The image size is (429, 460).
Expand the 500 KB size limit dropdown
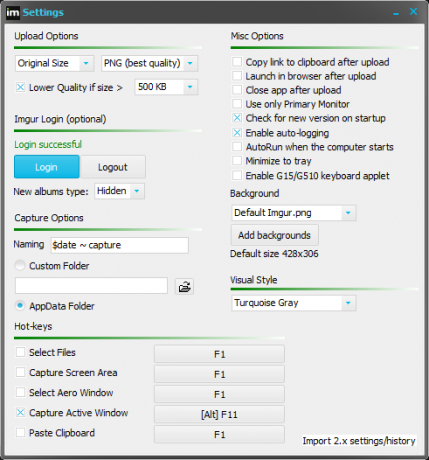pyautogui.click(x=166, y=87)
